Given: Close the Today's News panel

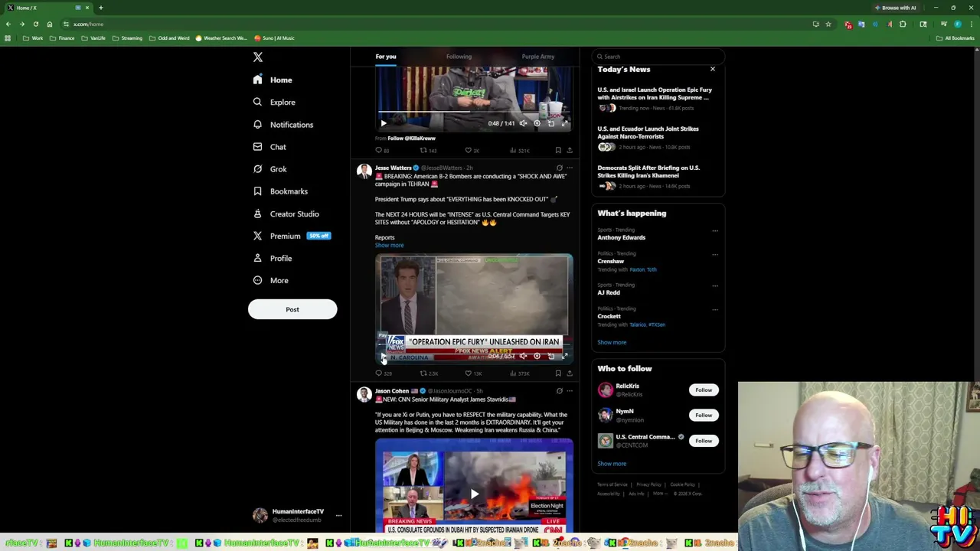Looking at the screenshot, I should [713, 69].
